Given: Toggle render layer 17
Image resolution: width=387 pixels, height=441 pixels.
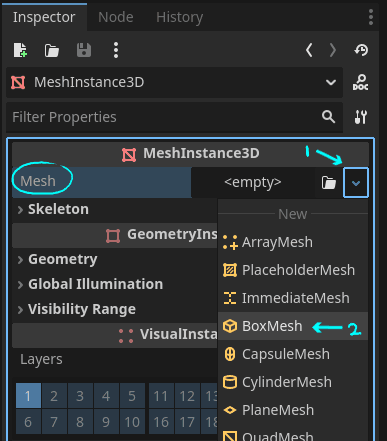Looking at the screenshot, I should [x=187, y=422].
